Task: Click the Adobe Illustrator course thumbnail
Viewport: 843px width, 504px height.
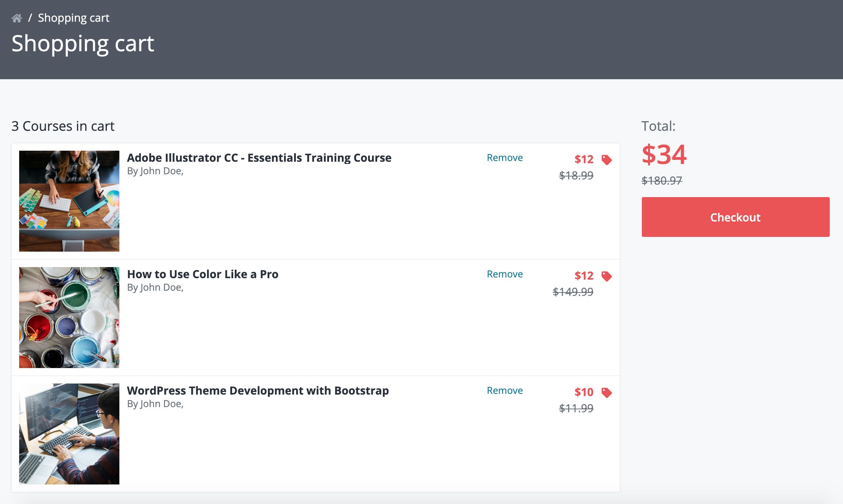Action: [x=69, y=201]
